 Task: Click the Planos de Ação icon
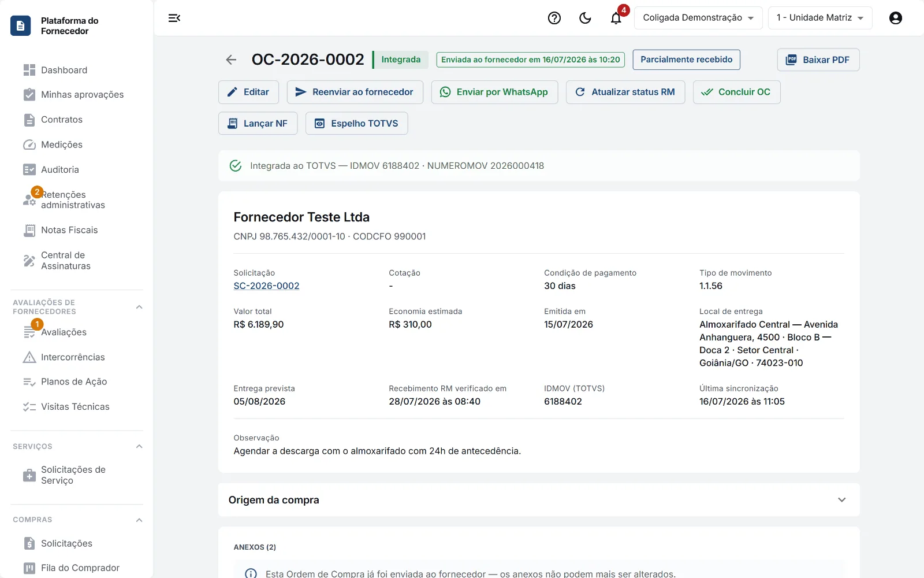click(x=29, y=381)
